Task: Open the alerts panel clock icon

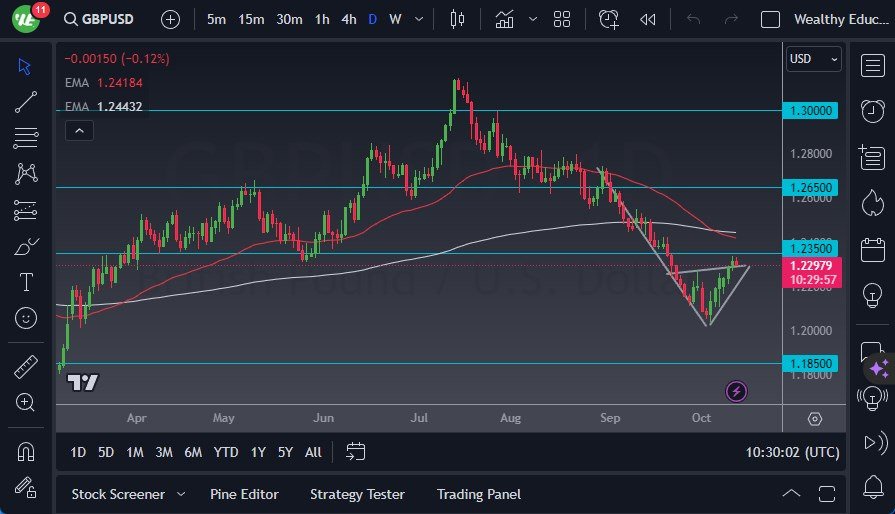Action: coord(871,110)
